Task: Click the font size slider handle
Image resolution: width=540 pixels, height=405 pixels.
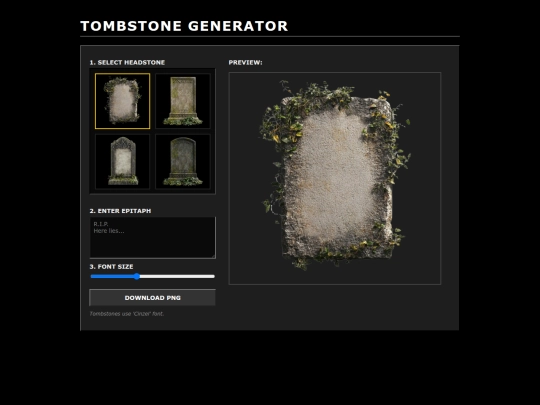Action: (137, 276)
